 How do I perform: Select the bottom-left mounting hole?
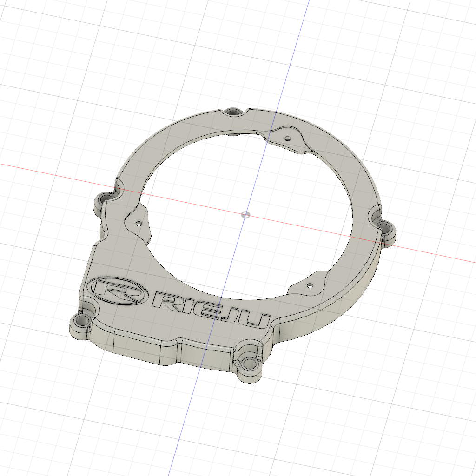point(82,320)
